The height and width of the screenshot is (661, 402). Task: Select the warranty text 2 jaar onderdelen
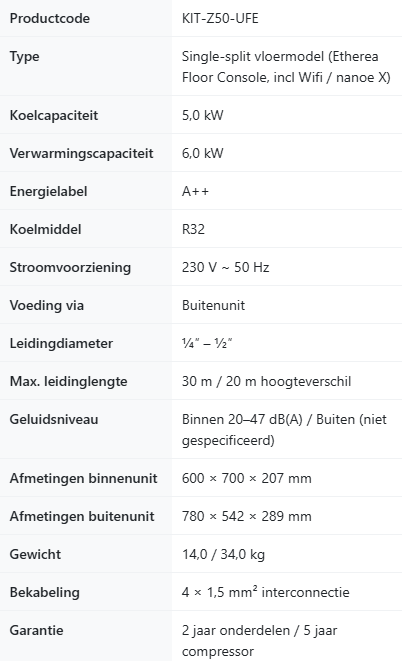click(x=236, y=630)
